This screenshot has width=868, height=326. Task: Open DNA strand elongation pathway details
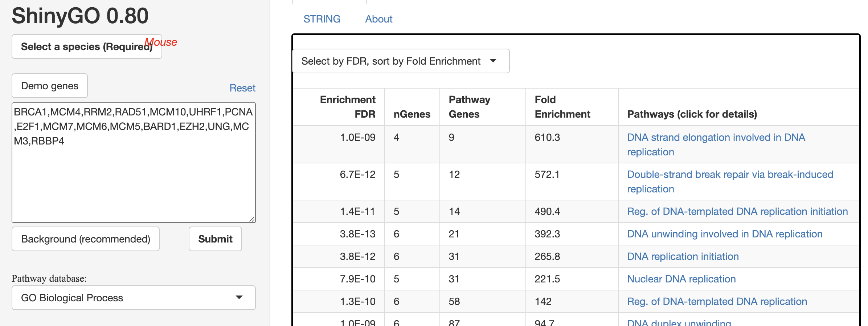click(x=716, y=138)
